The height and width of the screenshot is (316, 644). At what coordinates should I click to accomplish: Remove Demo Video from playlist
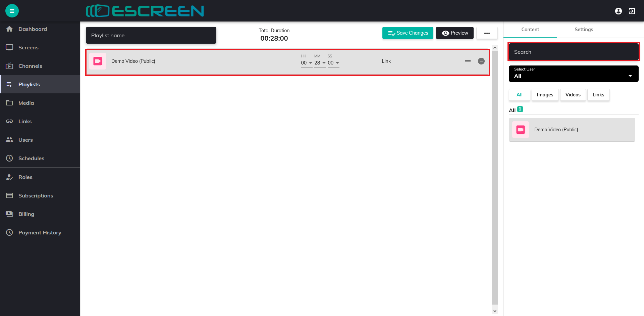(x=481, y=61)
